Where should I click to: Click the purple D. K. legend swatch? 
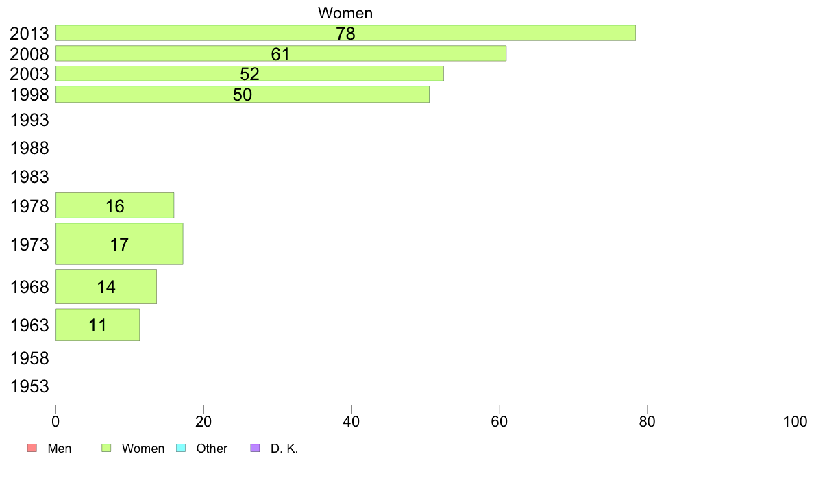point(255,448)
